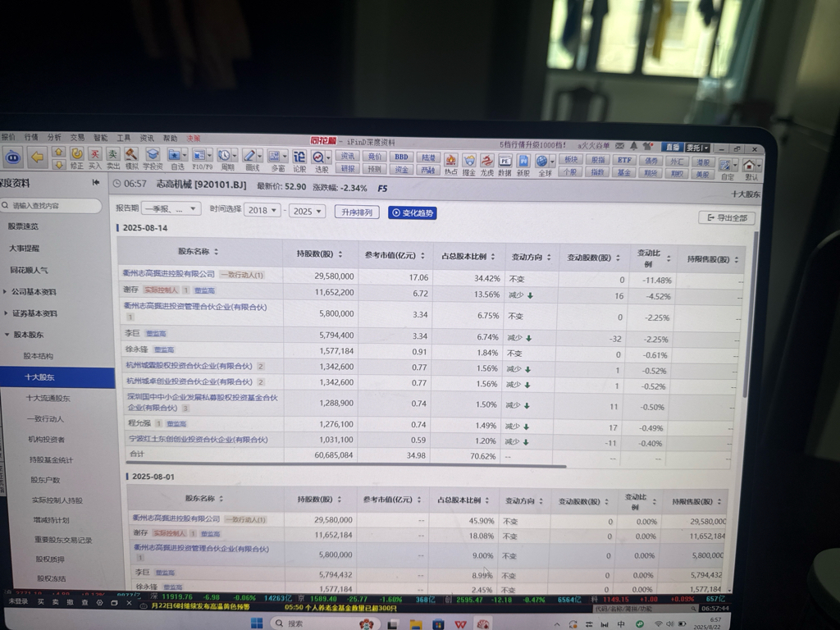840x630 pixels.
Task: Select 一致行动人 in the sidebar
Action: tap(46, 419)
